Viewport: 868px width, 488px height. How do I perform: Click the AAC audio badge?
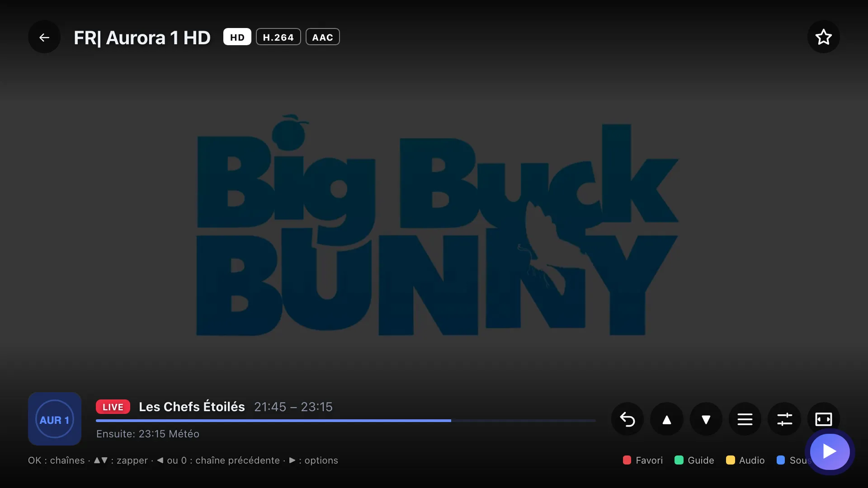[x=323, y=37]
